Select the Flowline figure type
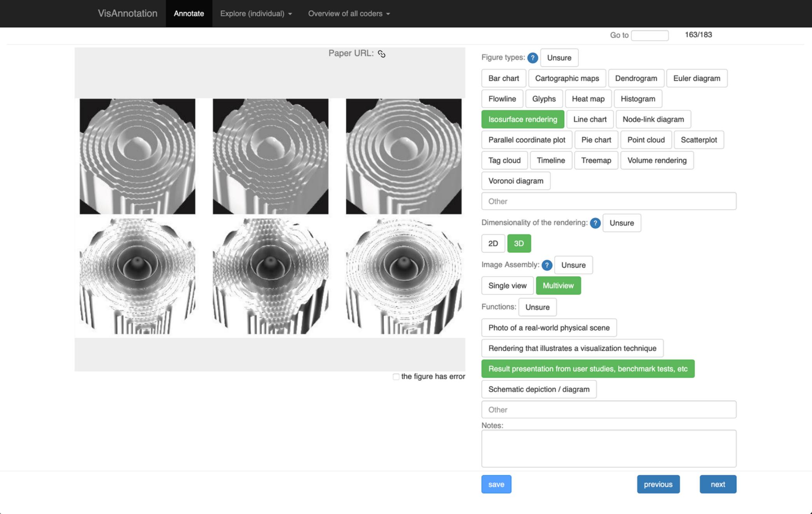Screen dimensions: 812x514 pos(502,99)
